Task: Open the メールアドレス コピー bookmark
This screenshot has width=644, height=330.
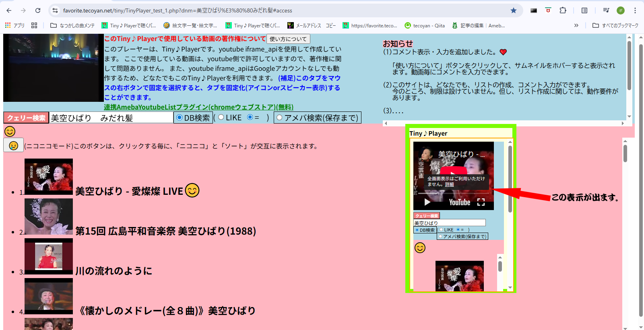Action: click(312, 25)
